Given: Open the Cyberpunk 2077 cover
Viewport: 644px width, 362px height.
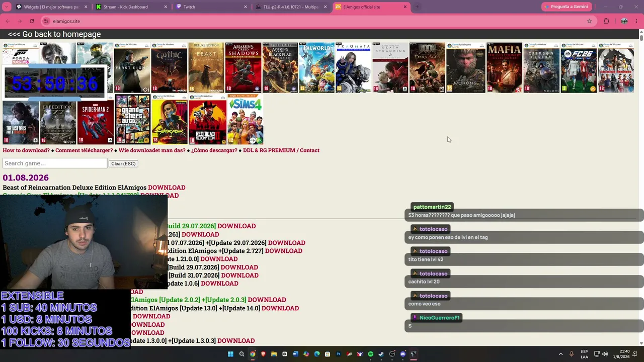Looking at the screenshot, I should point(170,119).
